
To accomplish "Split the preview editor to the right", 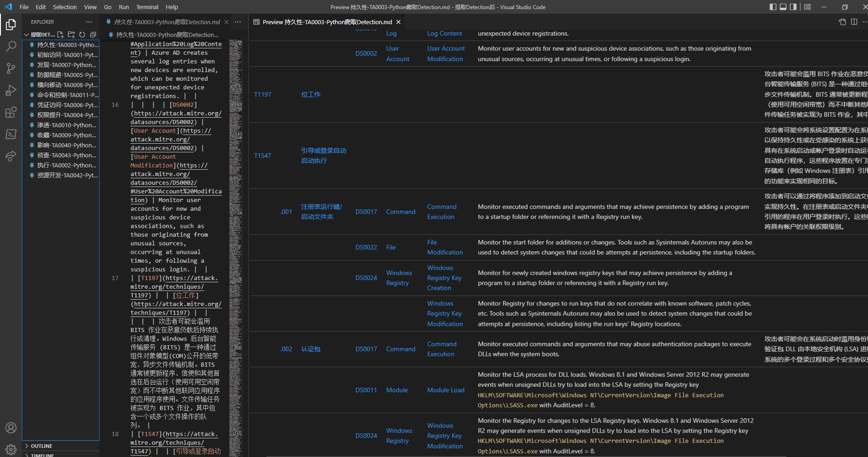I will click(854, 22).
